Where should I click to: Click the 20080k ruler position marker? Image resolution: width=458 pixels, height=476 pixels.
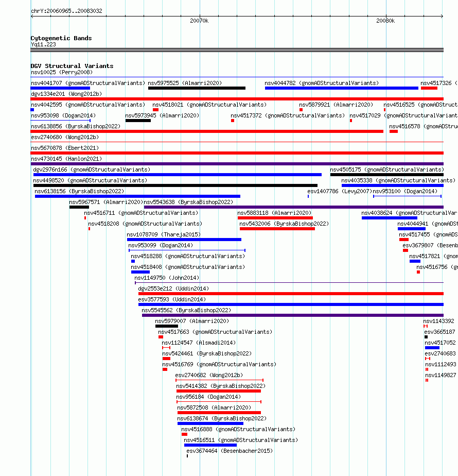click(385, 21)
